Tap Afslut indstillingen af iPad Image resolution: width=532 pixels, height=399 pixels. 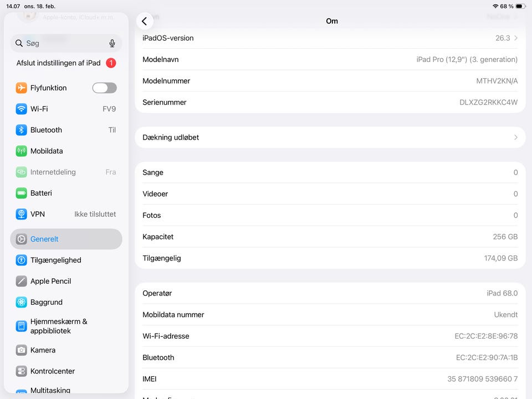tap(66, 63)
